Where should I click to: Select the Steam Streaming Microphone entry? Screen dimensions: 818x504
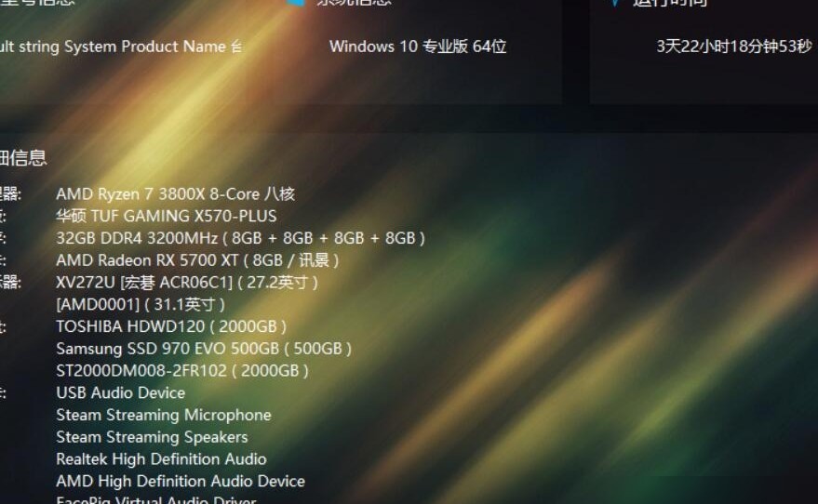click(x=164, y=415)
